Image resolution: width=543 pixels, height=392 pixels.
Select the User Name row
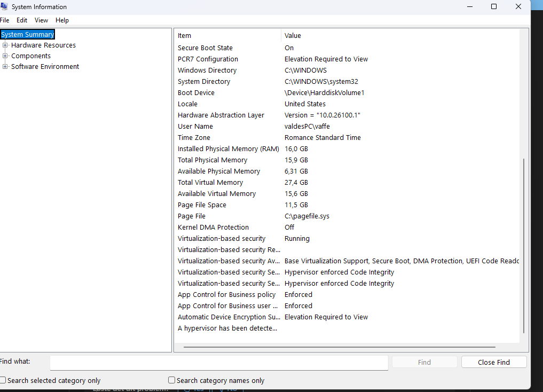point(348,127)
